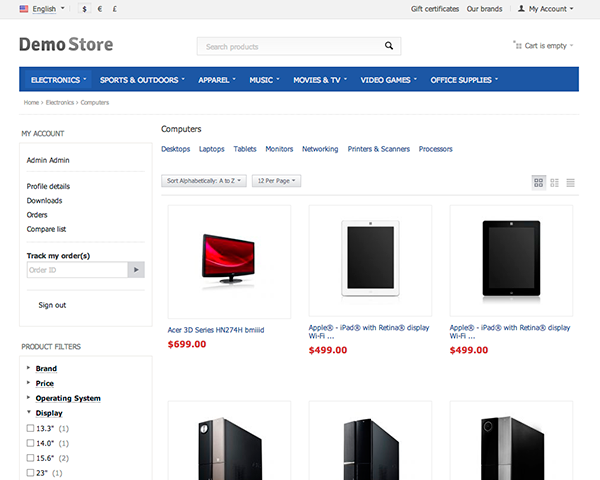The image size is (600, 480).
Task: Open the Sort Alphabetically dropdown
Action: tap(204, 181)
